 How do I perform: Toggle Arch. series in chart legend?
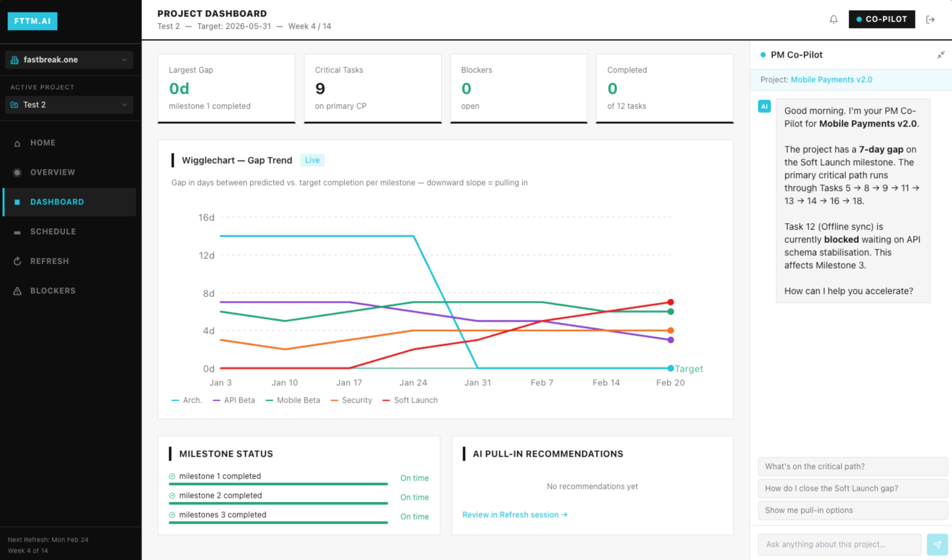[186, 400]
